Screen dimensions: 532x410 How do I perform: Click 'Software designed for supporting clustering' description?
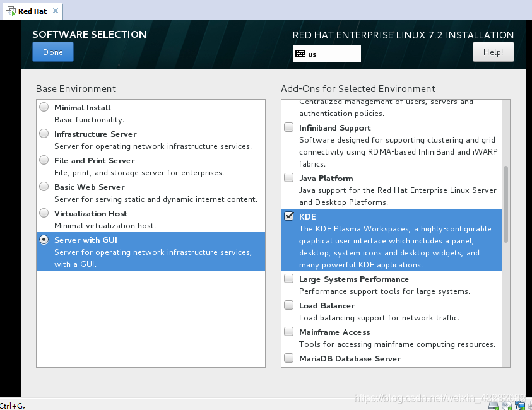[398, 151]
